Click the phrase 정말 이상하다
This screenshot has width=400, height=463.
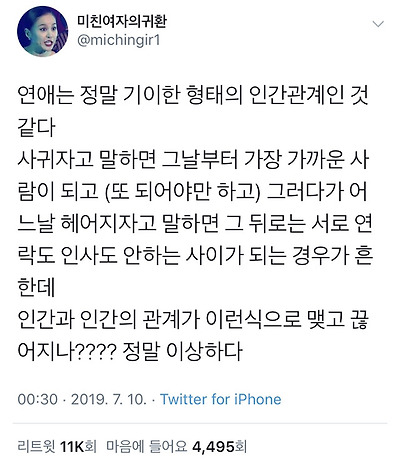(182, 351)
